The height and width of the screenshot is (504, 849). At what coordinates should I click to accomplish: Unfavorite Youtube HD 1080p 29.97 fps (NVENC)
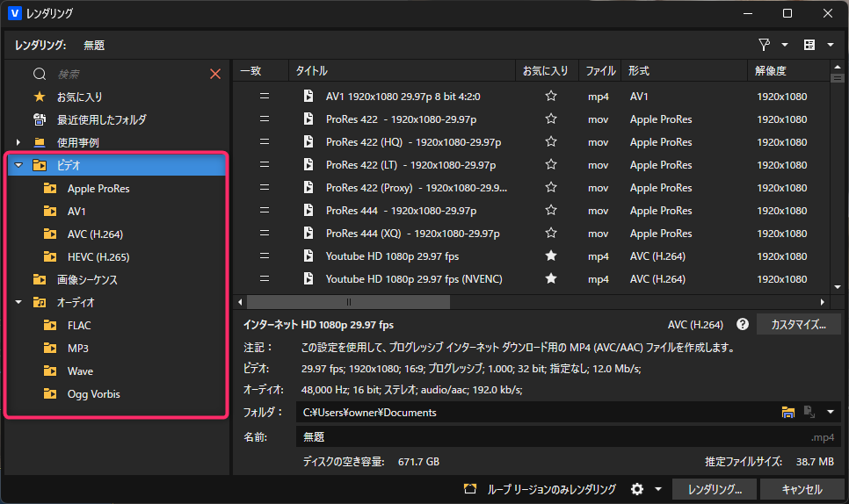(551, 279)
